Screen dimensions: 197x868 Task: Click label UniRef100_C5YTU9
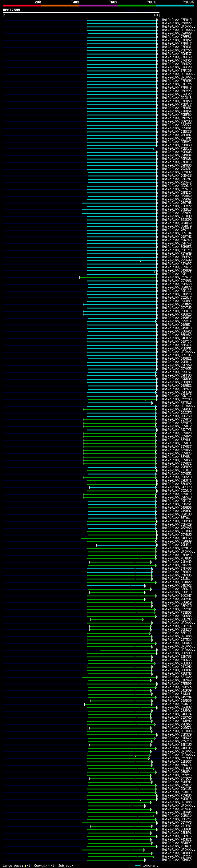coord(177,308)
